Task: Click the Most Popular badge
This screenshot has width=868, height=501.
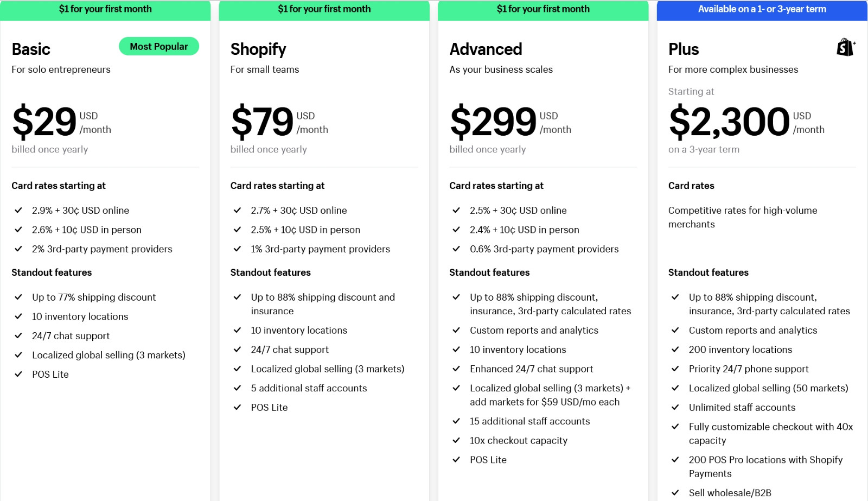Action: (x=159, y=47)
